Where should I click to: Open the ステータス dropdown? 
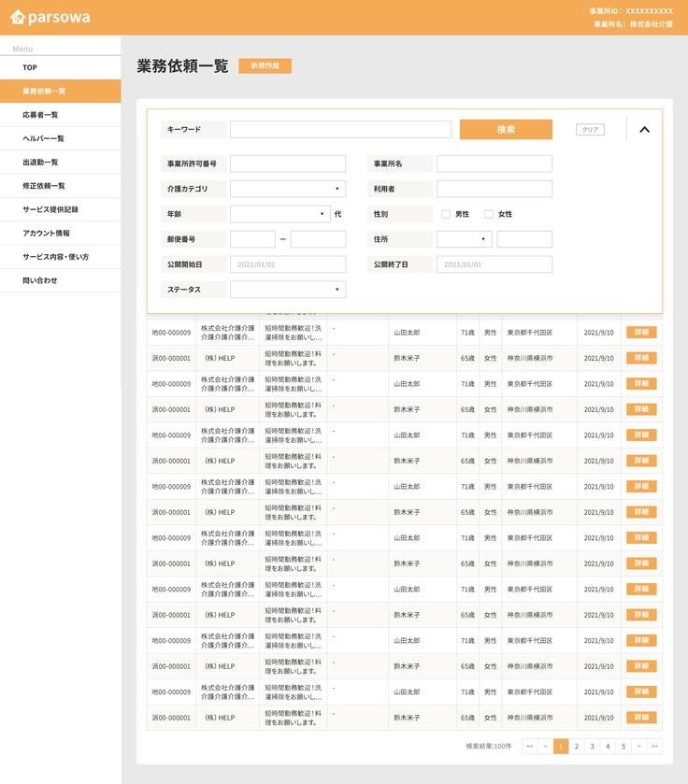[288, 290]
